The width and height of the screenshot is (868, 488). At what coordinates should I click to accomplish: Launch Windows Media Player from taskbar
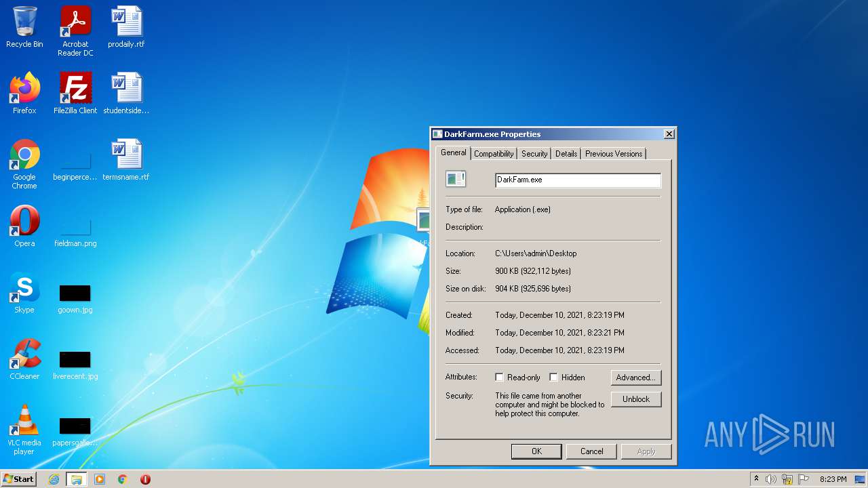100,479
